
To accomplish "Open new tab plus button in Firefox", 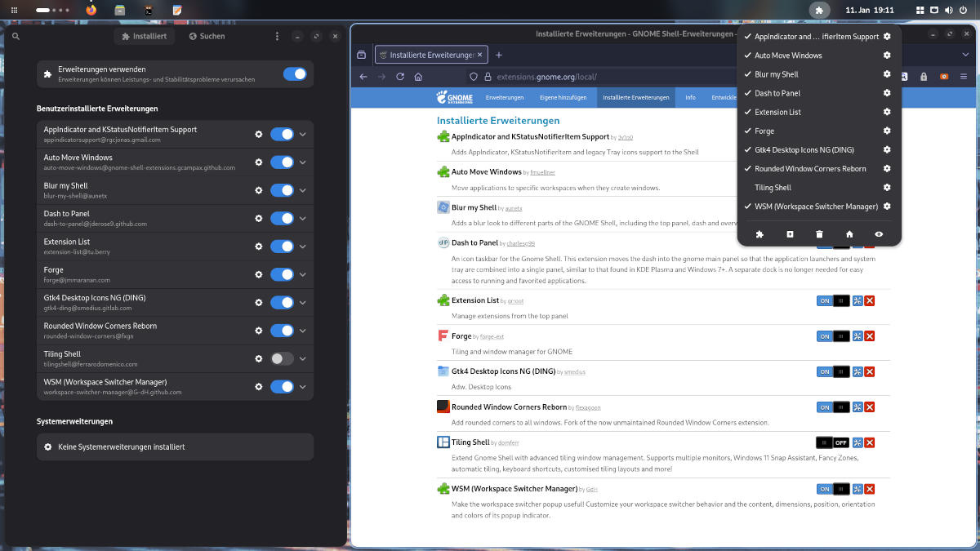I will [x=499, y=55].
